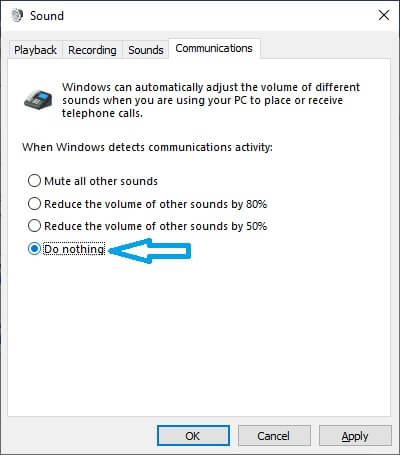
Task: Select the Do nothing radio button
Action: [x=67, y=249]
